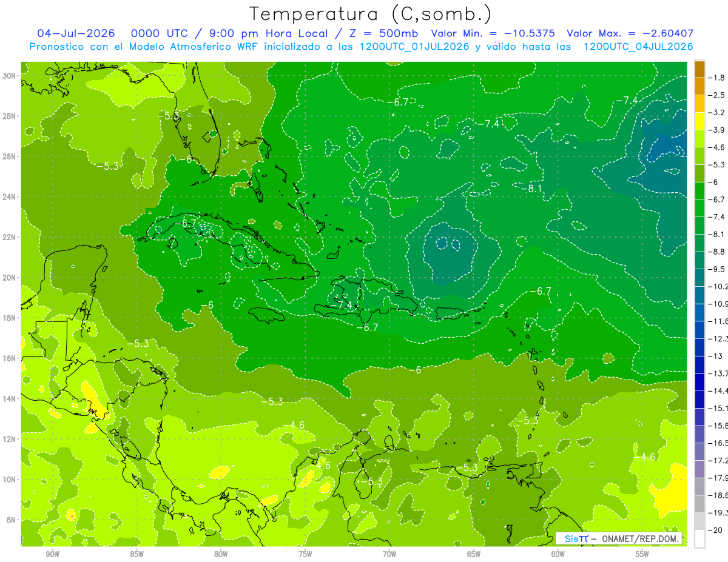Click the legend value '-1.8'
This screenshot has width=728, height=562.
pyautogui.click(x=718, y=78)
